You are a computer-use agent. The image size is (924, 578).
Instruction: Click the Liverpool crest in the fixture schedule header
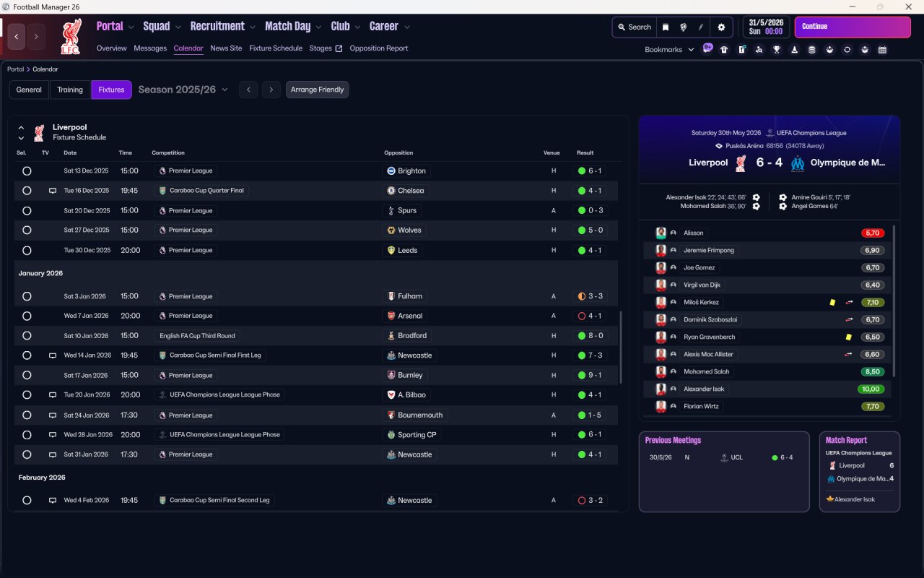coord(39,132)
